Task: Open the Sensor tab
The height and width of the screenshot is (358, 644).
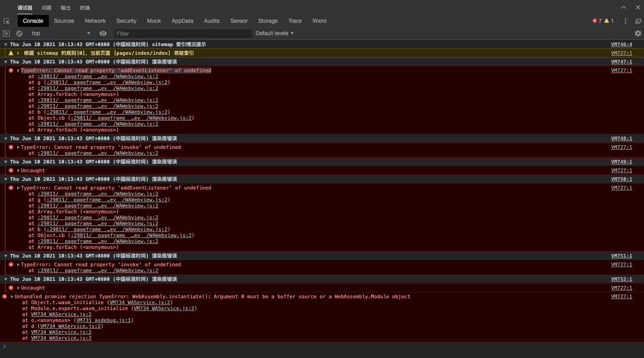Action: (239, 21)
